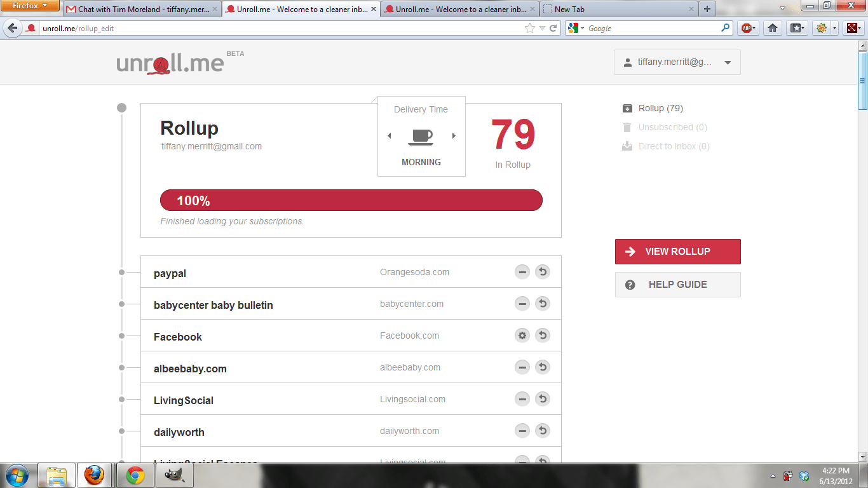This screenshot has height=488, width=868.
Task: Click the albeebaby.com subscription name
Action: 190,369
